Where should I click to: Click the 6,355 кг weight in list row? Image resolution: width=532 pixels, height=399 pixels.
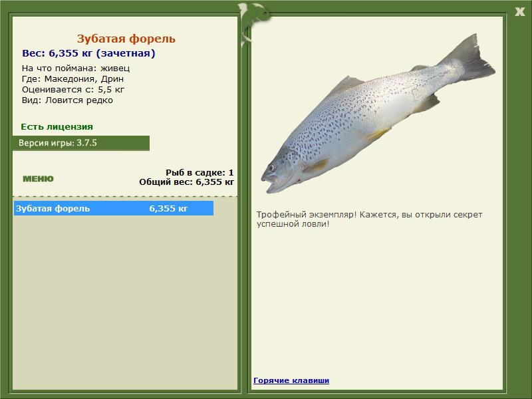168,208
